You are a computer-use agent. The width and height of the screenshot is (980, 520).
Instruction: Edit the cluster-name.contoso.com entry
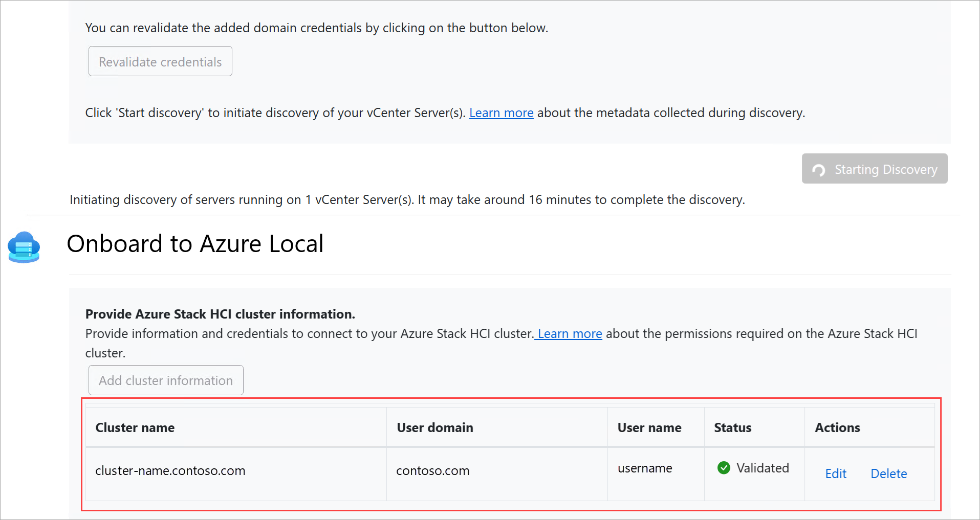pos(835,473)
